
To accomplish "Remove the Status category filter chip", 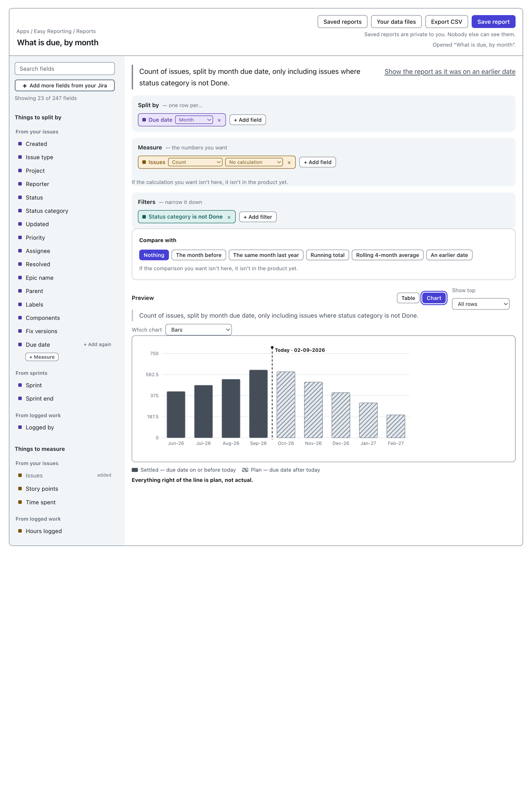I will (229, 217).
